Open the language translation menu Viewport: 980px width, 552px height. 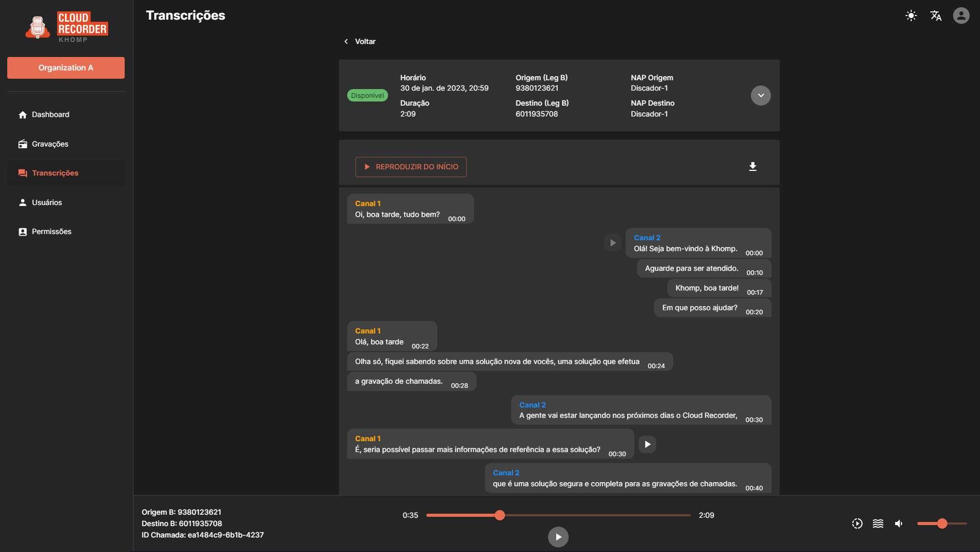[936, 16]
